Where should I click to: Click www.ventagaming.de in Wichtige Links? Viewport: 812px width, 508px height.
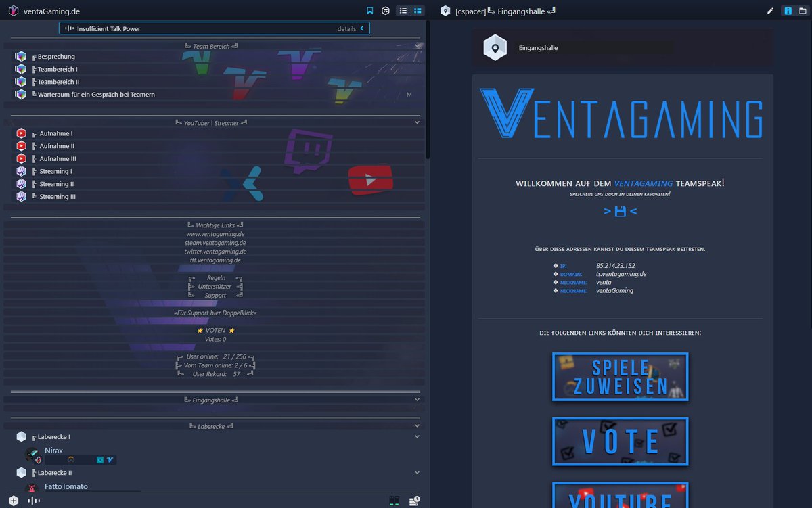pyautogui.click(x=215, y=234)
